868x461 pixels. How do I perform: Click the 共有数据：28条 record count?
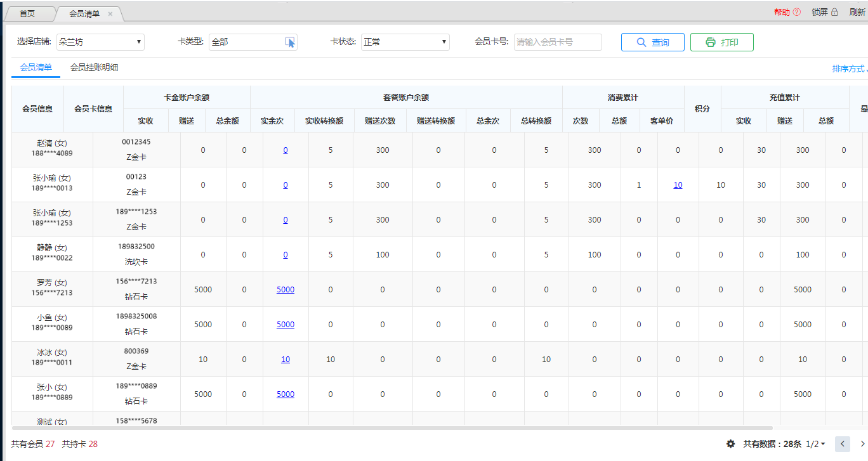click(772, 444)
